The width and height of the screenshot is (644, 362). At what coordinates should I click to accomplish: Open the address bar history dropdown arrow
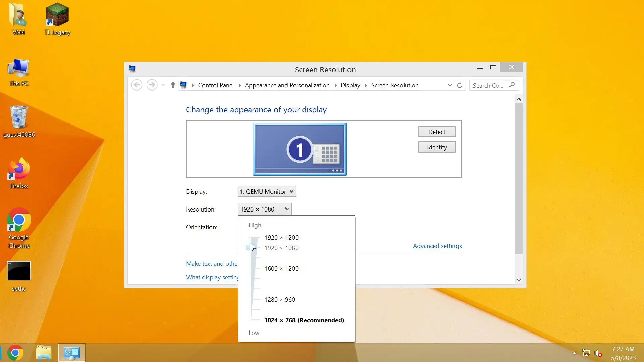(x=449, y=85)
